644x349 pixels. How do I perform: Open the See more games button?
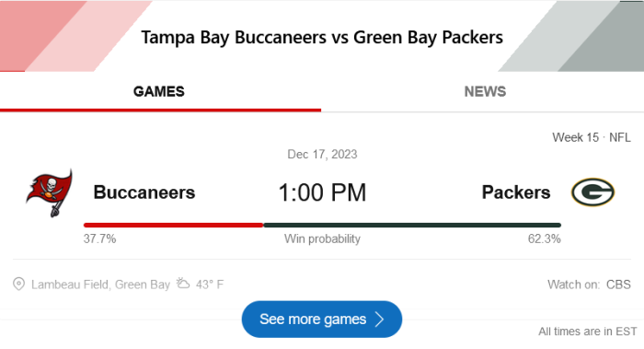click(x=322, y=319)
